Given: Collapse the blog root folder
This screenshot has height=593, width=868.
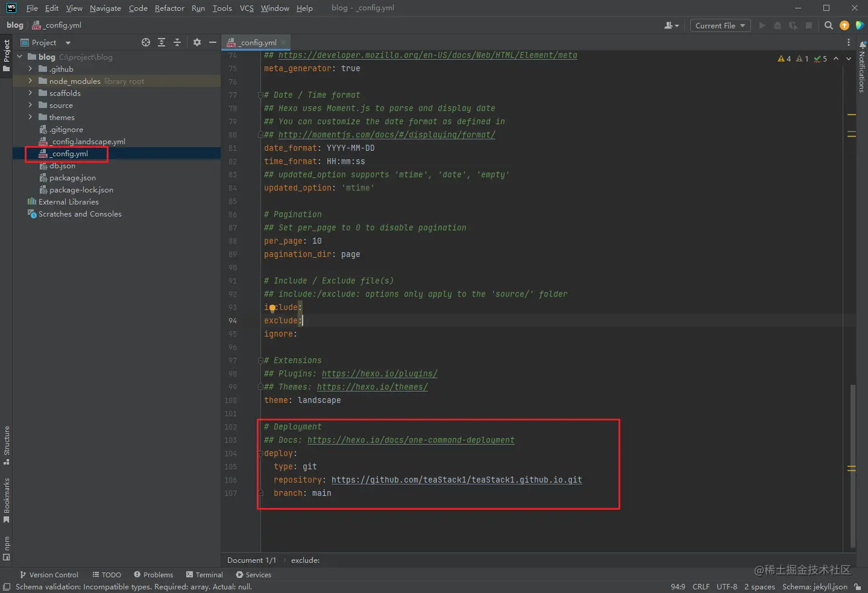Looking at the screenshot, I should tap(20, 57).
